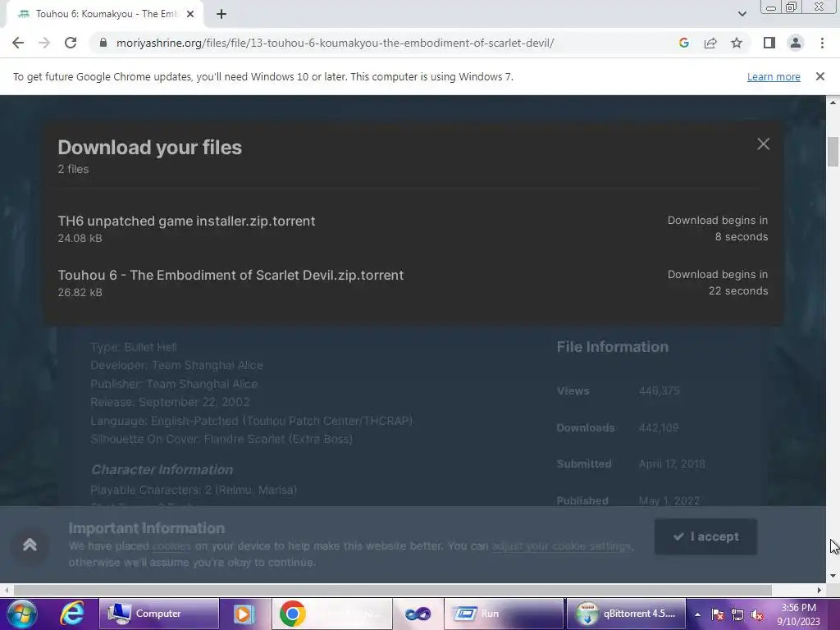Click the Submitted date April 17, 2018
Screen dimensions: 840x630
coord(672,464)
